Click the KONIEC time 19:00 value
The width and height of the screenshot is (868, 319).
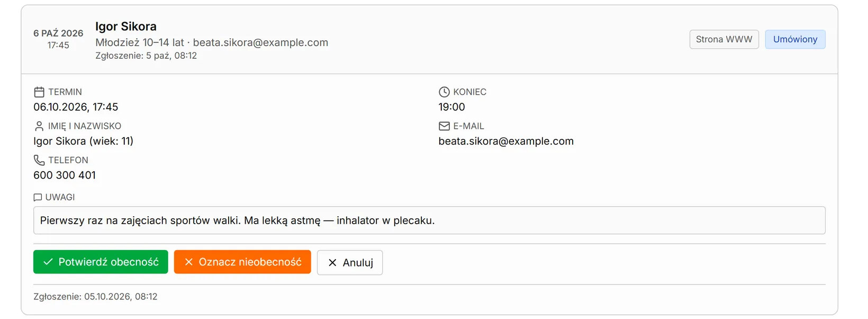(451, 107)
